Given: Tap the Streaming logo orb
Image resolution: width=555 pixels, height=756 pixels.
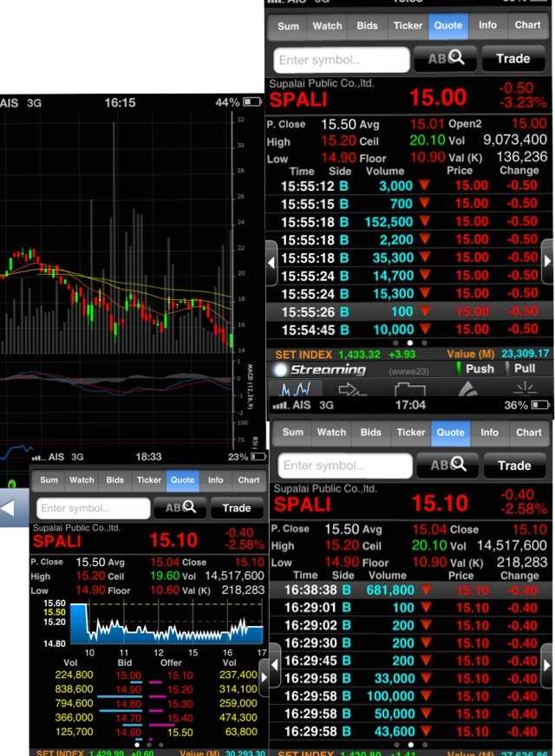Looking at the screenshot, I should point(280,370).
